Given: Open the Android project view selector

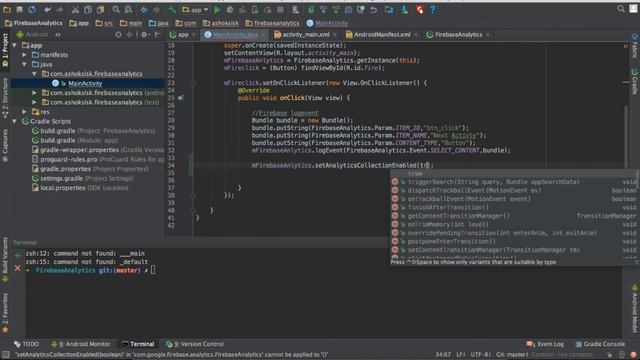Looking at the screenshot, I should 39,35.
